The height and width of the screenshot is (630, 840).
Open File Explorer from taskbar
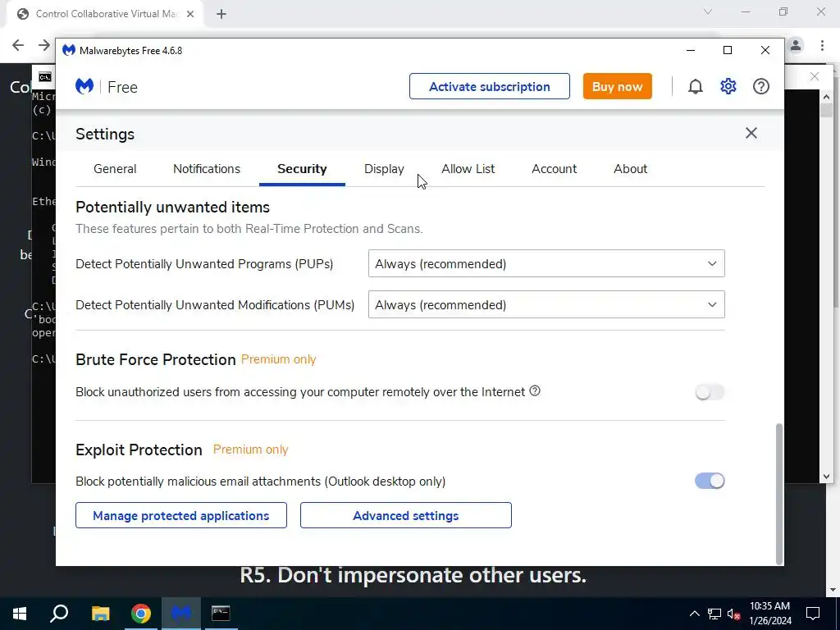click(x=100, y=614)
